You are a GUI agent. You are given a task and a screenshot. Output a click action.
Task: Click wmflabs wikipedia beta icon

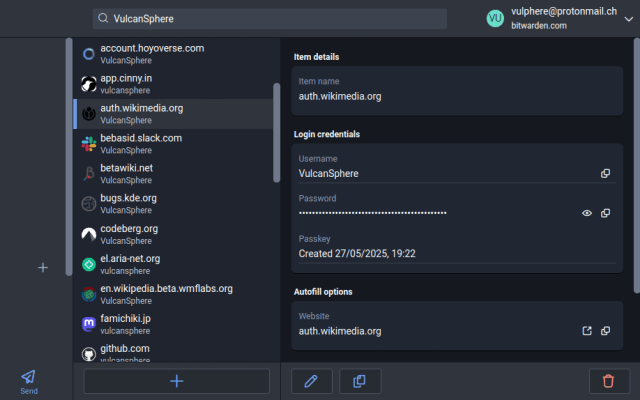[x=89, y=294]
